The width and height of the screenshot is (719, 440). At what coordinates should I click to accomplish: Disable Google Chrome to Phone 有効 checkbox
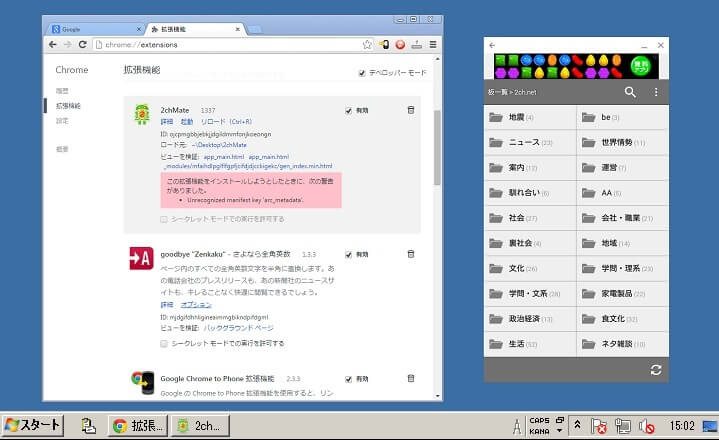coord(348,379)
